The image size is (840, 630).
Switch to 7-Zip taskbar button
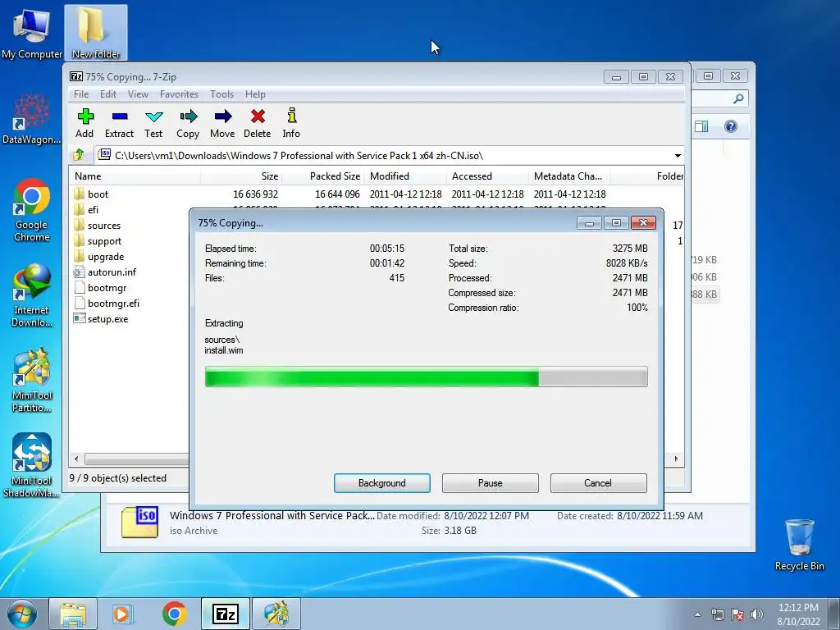click(225, 614)
